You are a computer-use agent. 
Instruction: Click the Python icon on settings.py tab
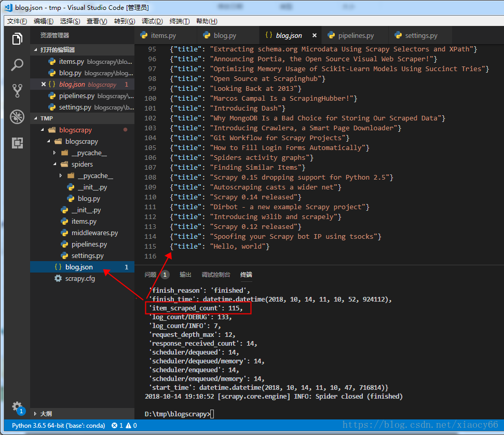pos(398,35)
